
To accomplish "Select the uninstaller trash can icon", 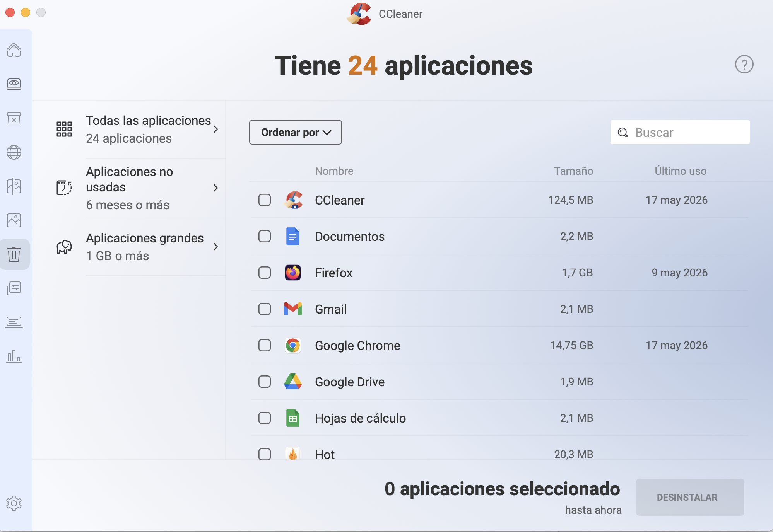I will click(x=14, y=254).
